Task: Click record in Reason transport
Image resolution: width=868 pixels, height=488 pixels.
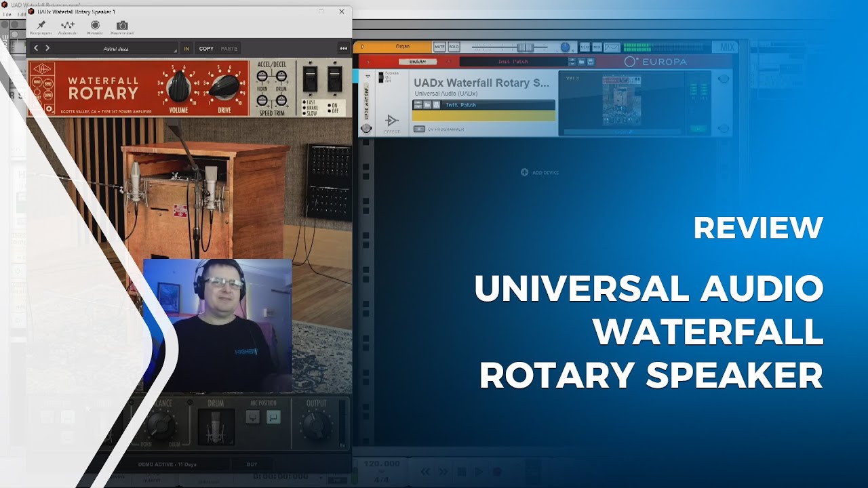Action: pos(497,471)
